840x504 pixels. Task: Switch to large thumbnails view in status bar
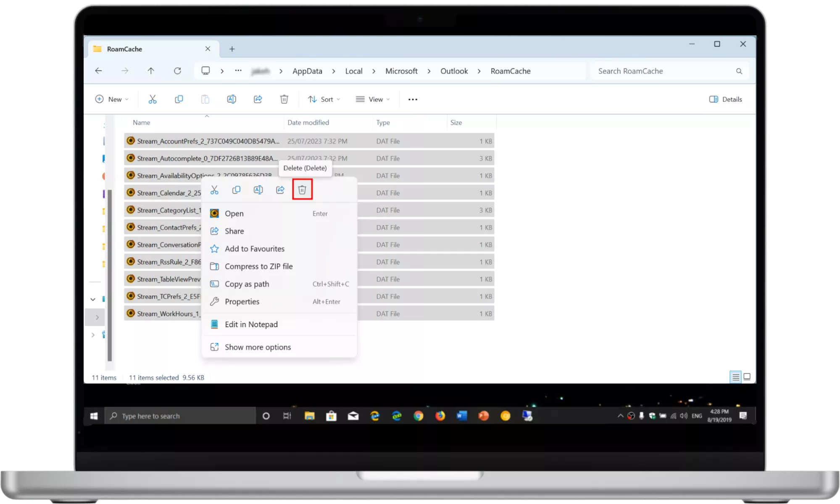[747, 377]
